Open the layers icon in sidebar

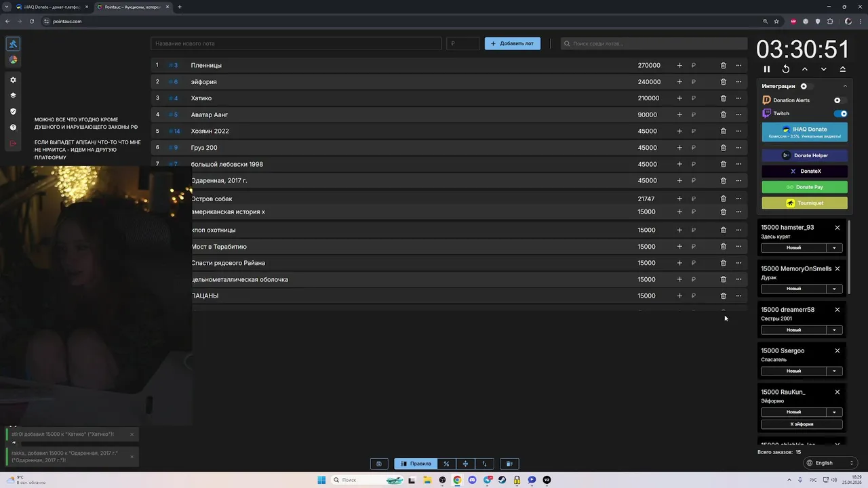coord(13,96)
